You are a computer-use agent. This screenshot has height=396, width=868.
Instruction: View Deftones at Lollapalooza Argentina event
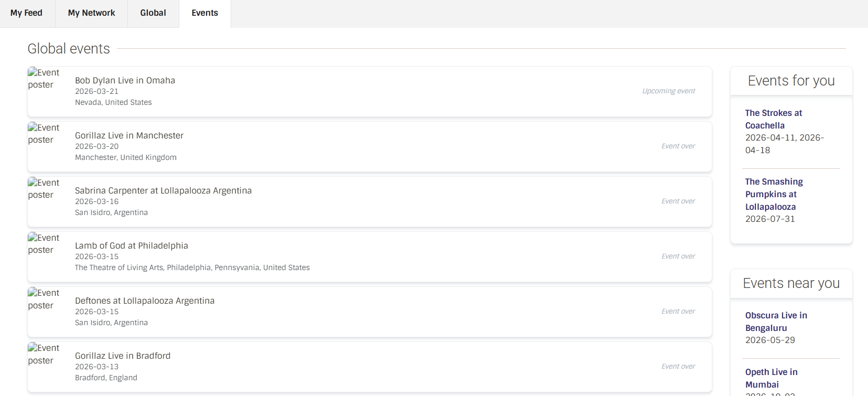pyautogui.click(x=145, y=301)
